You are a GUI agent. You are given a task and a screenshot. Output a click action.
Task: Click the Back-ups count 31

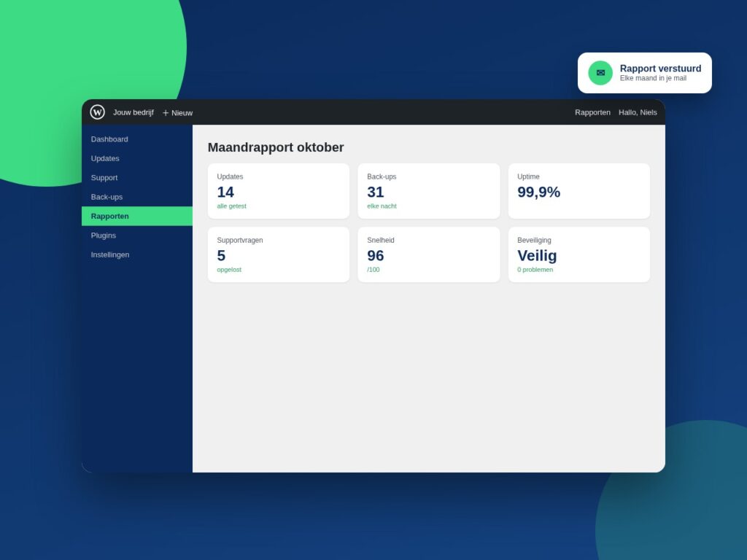click(x=376, y=192)
